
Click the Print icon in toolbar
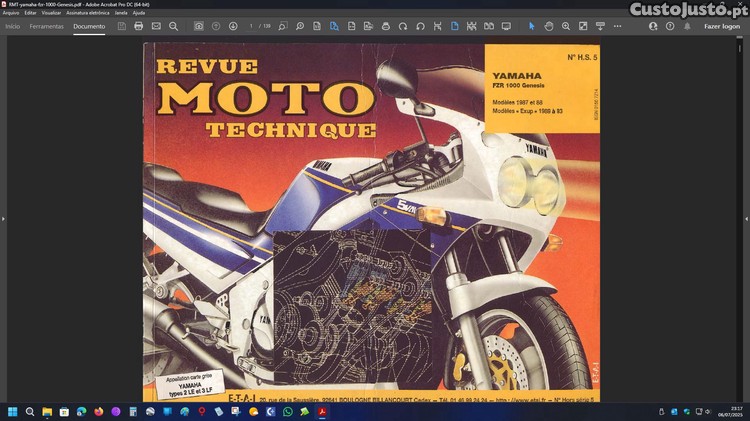tap(138, 26)
